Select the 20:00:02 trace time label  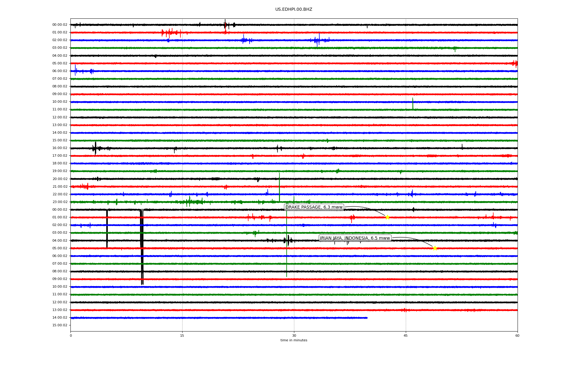coord(60,179)
